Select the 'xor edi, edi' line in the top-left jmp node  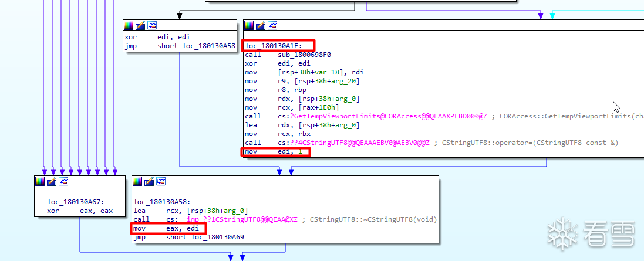click(x=157, y=37)
